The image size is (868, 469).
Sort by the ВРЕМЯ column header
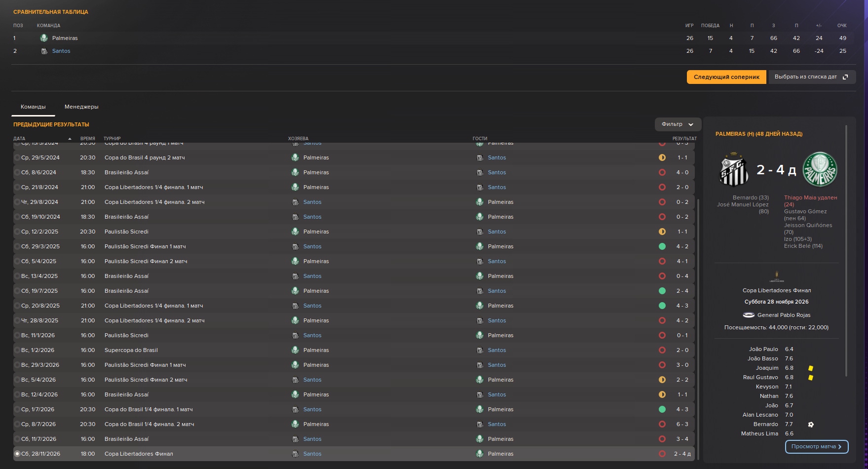pyautogui.click(x=88, y=139)
